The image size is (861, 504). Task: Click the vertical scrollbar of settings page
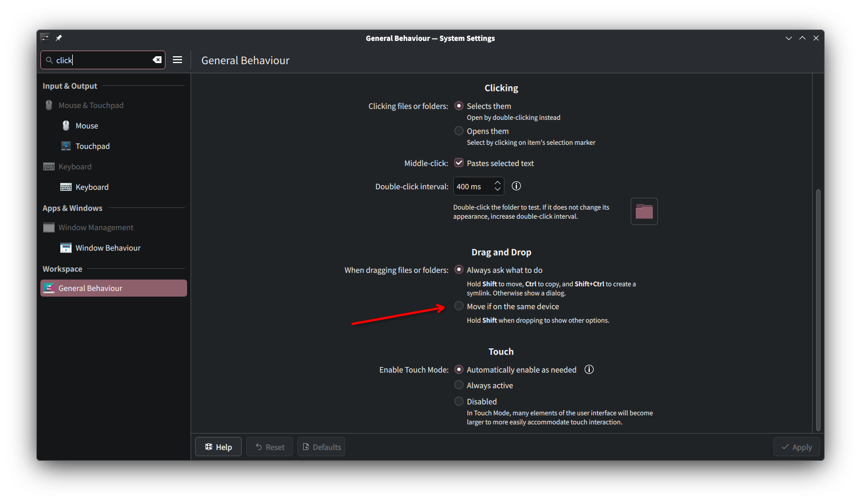tap(818, 310)
